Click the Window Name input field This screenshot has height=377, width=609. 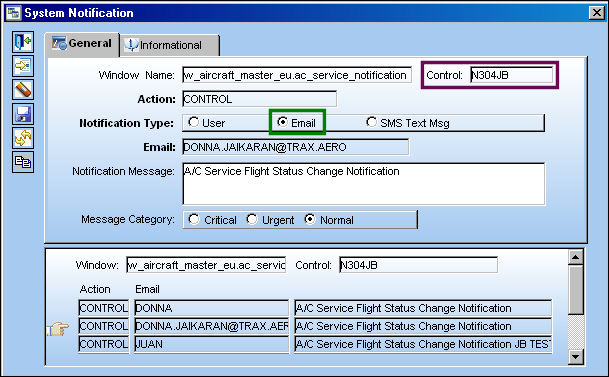[x=297, y=75]
